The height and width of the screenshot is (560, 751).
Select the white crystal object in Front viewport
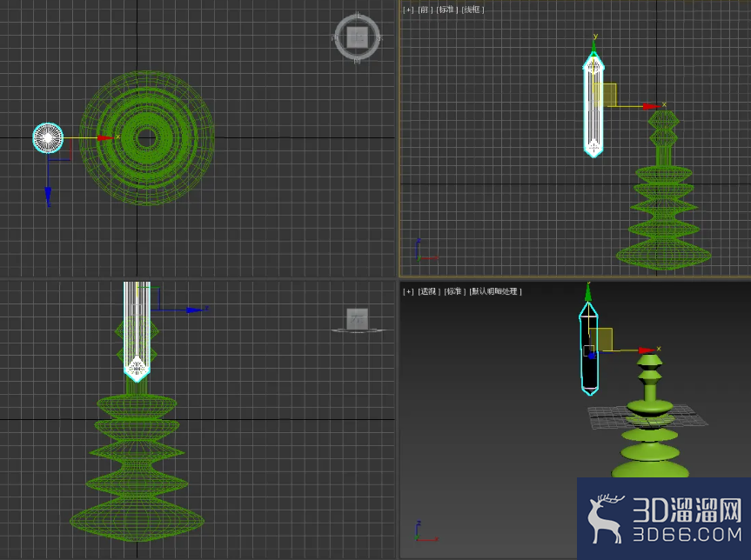click(x=593, y=105)
